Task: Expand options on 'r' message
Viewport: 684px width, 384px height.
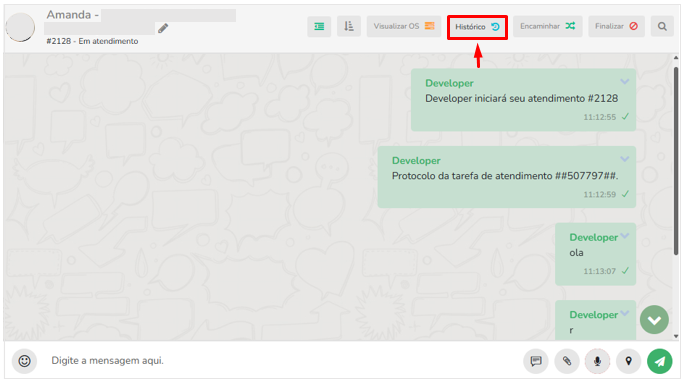Action: 625,313
